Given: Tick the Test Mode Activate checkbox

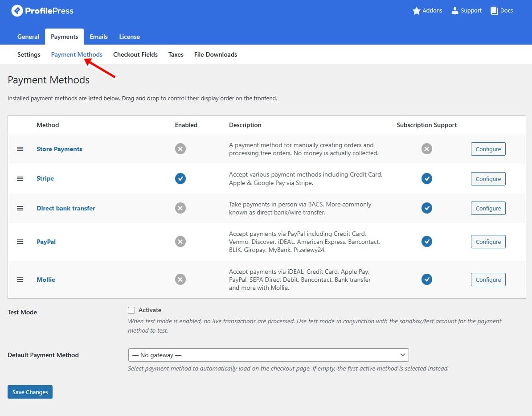Looking at the screenshot, I should tap(131, 310).
